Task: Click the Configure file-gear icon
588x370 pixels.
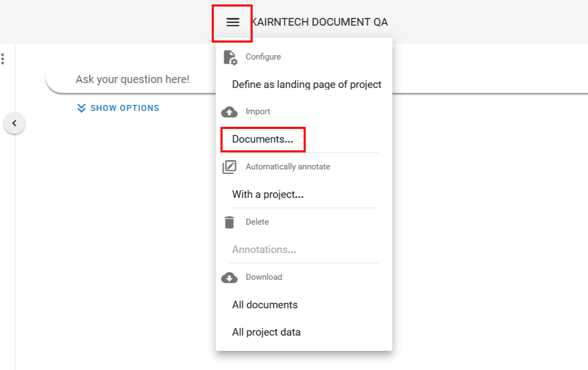Action: [x=230, y=57]
